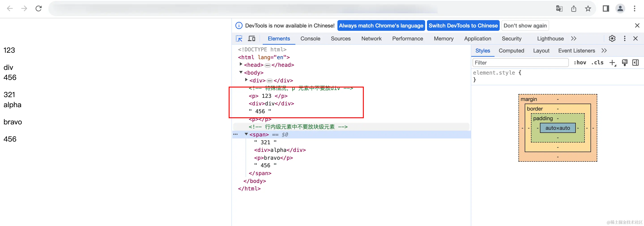Click the info icon in the infobar
Screen dimensions: 644x226
239,25
